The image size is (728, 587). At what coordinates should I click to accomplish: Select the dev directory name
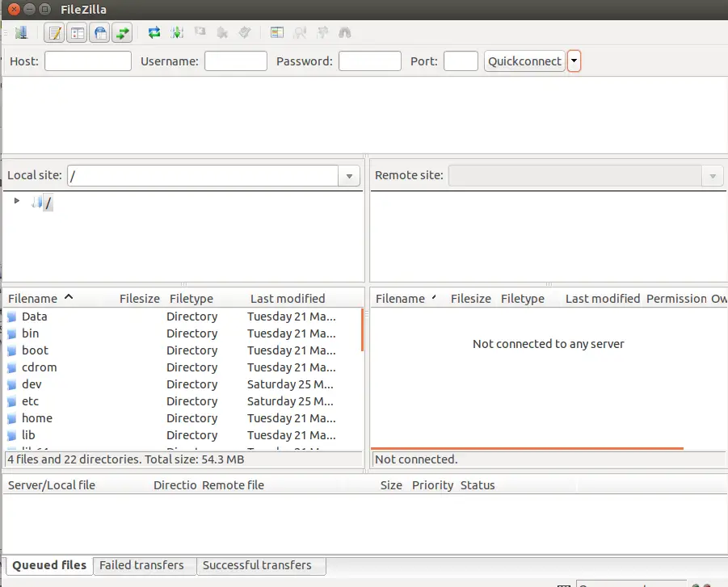(32, 384)
